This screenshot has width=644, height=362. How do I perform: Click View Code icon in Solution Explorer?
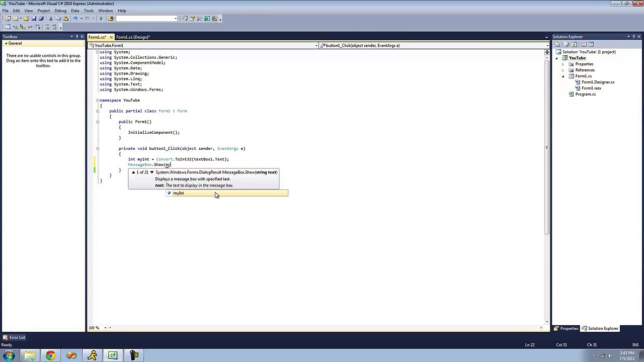click(584, 44)
